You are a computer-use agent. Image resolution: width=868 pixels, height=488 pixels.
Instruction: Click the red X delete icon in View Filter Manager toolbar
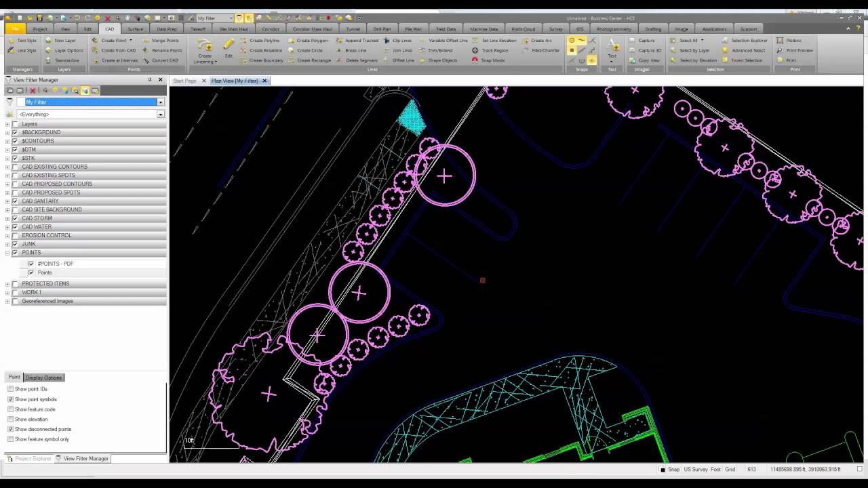[32, 91]
